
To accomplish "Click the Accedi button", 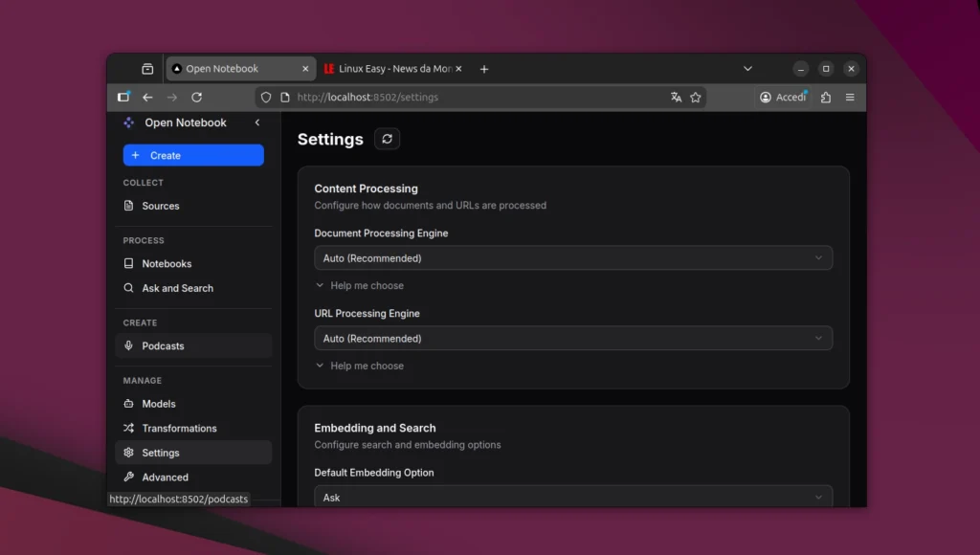I will (781, 97).
